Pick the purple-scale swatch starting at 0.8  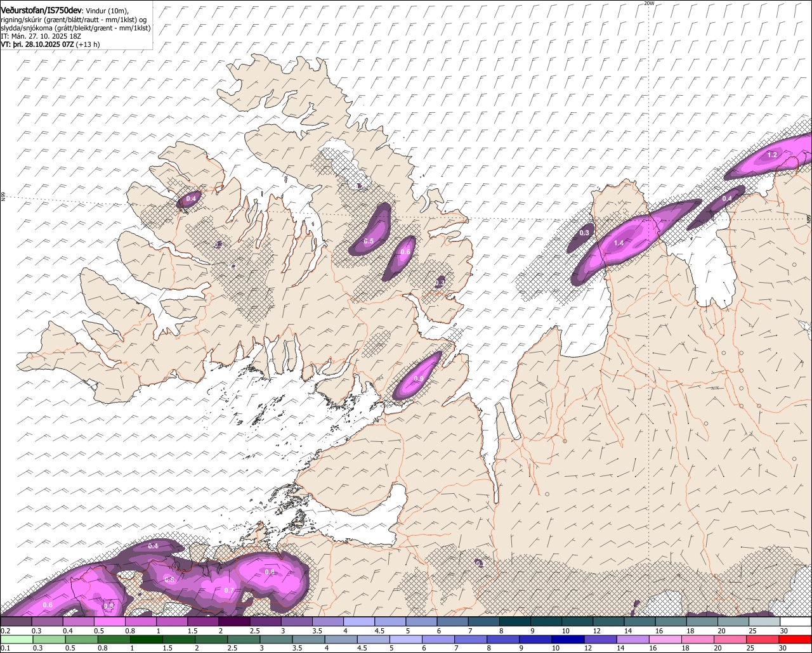pyautogui.click(x=141, y=622)
